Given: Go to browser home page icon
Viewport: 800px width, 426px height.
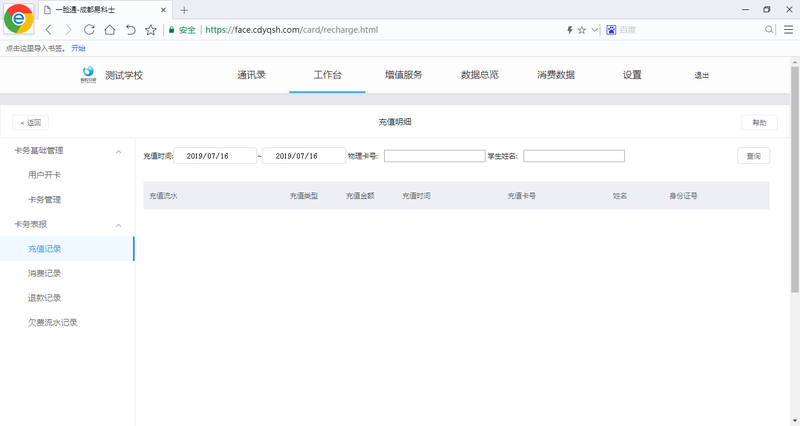Looking at the screenshot, I should (110, 30).
